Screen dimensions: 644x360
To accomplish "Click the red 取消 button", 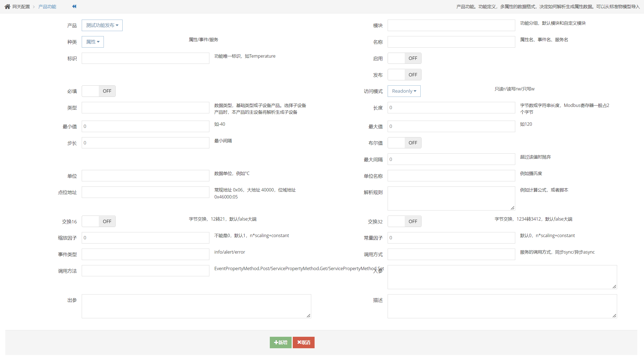I will pyautogui.click(x=303, y=342).
